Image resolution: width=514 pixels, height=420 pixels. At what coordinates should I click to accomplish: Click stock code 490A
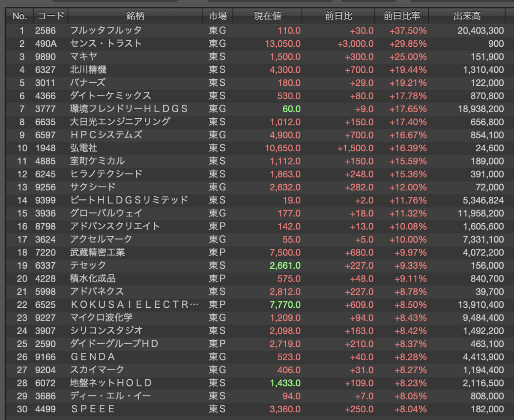coord(45,44)
